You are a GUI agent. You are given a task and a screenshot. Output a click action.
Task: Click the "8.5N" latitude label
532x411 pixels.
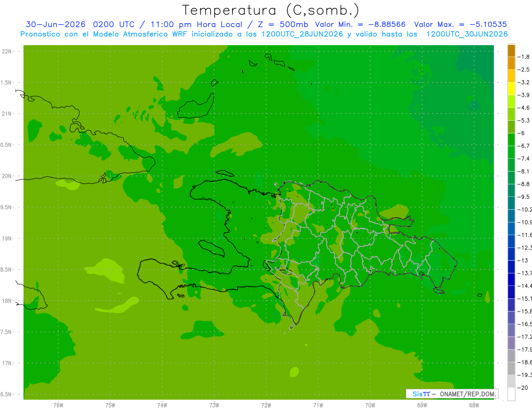coord(6,270)
